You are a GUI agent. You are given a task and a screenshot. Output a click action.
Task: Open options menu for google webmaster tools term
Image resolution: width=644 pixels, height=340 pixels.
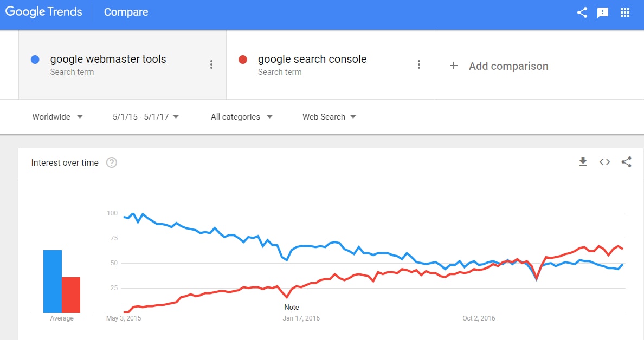[x=211, y=64]
